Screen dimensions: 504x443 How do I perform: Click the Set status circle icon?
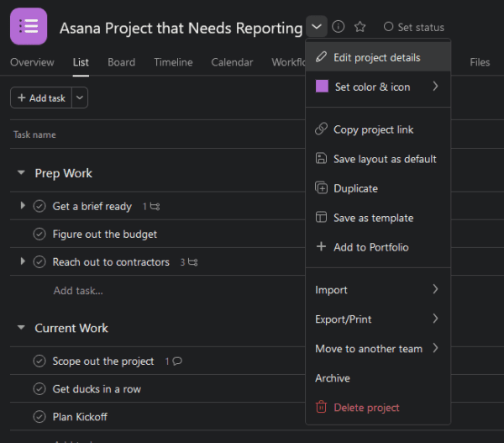click(x=388, y=26)
